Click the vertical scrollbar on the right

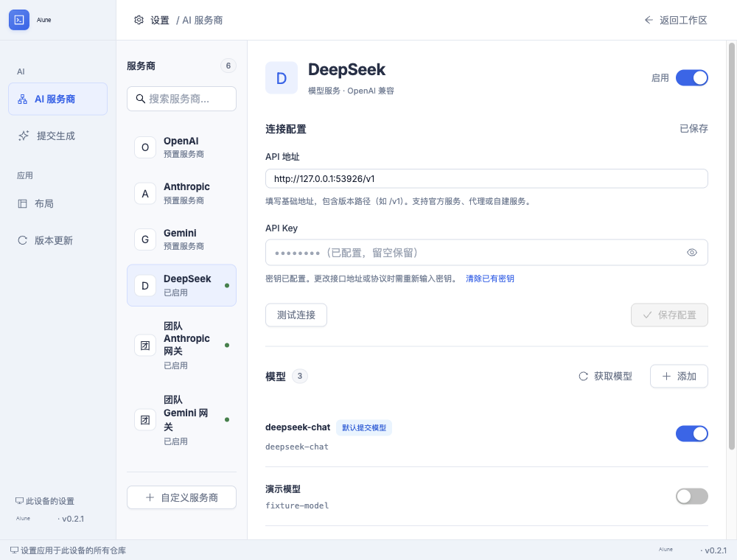click(x=731, y=246)
